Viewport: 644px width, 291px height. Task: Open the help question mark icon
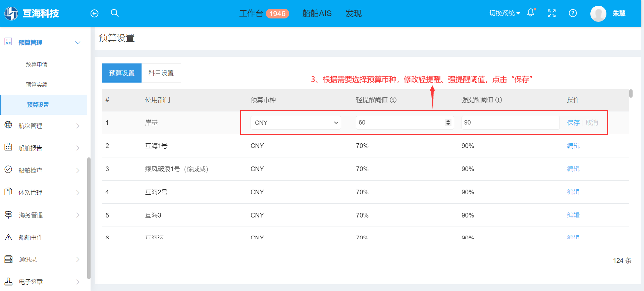click(573, 13)
